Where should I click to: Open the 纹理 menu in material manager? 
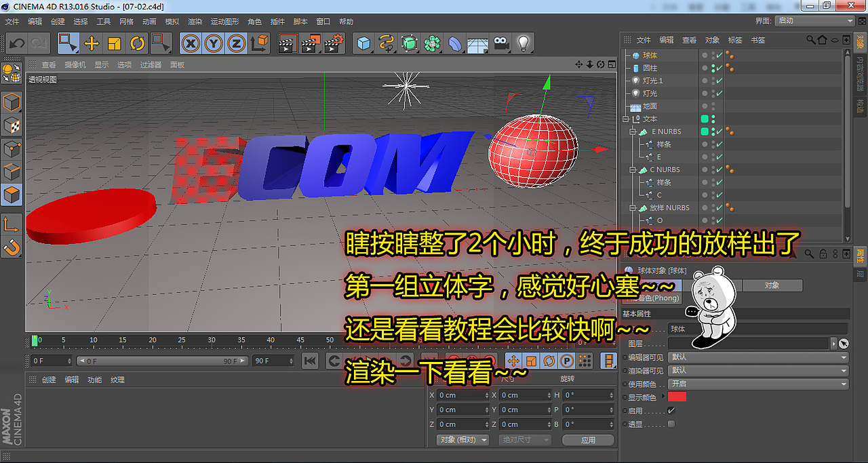pos(118,380)
